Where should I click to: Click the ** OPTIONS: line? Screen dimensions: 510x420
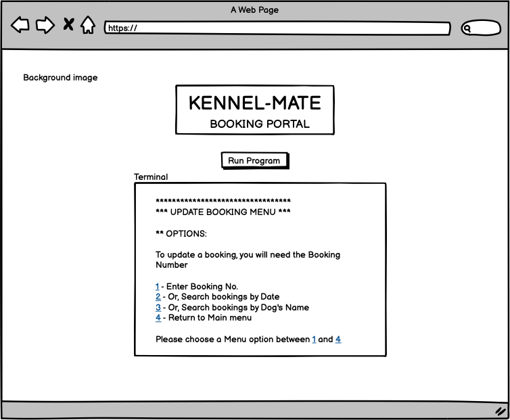point(181,233)
